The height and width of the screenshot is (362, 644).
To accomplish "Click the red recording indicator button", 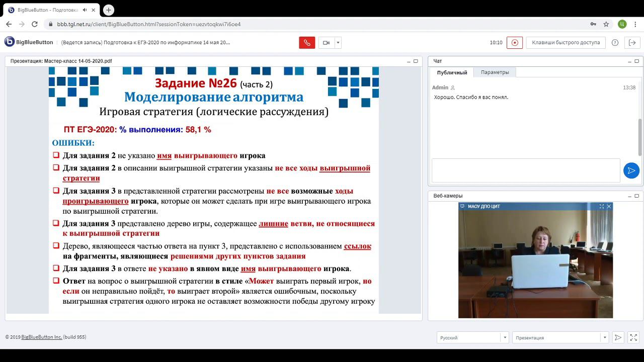I will coord(515,43).
